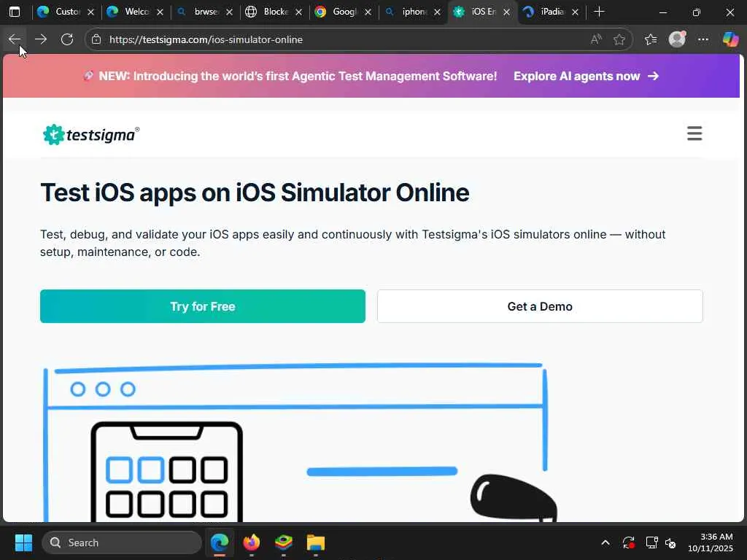747x560 pixels.
Task: Open BlueStacks from the taskbar
Action: (284, 542)
